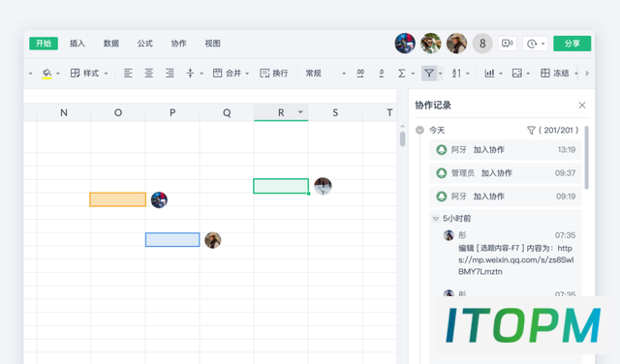Collapse the 5小时前 record group

click(x=435, y=219)
